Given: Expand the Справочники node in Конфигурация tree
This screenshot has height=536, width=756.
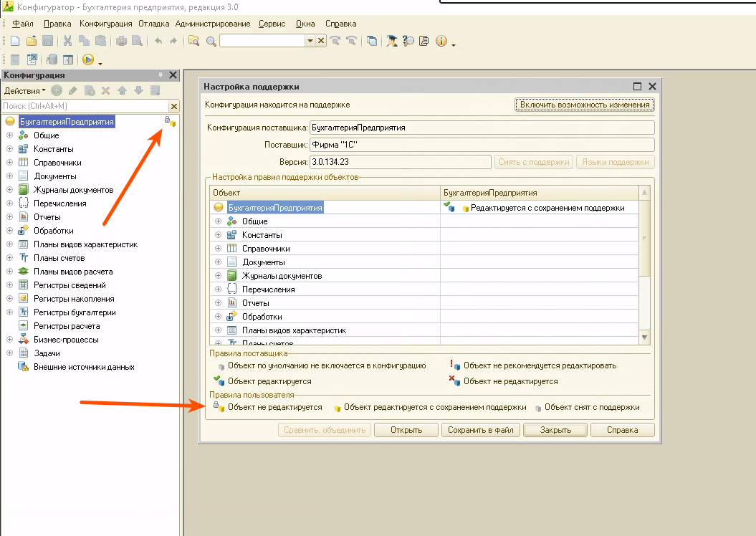Looking at the screenshot, I should click(x=9, y=163).
